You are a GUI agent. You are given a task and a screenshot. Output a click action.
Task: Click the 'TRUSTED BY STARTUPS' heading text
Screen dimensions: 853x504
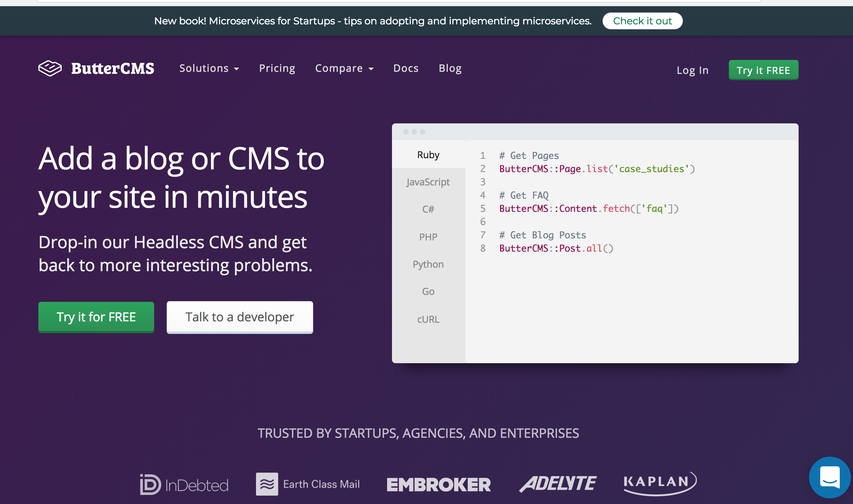pyautogui.click(x=418, y=433)
